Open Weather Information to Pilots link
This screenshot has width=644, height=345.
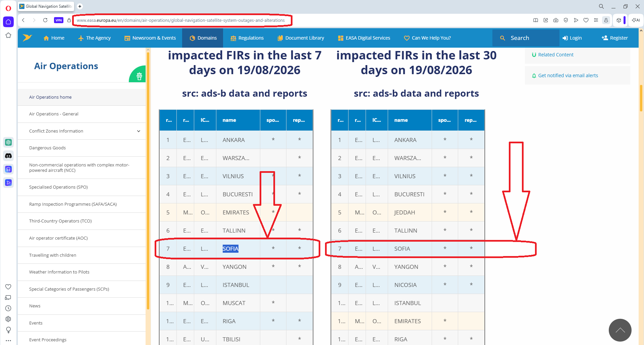click(x=59, y=272)
